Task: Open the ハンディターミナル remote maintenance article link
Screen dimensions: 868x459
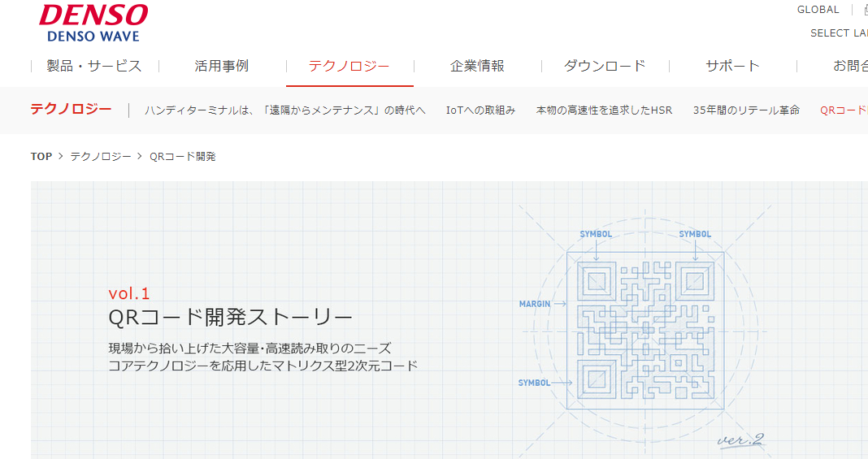Action: pos(285,110)
